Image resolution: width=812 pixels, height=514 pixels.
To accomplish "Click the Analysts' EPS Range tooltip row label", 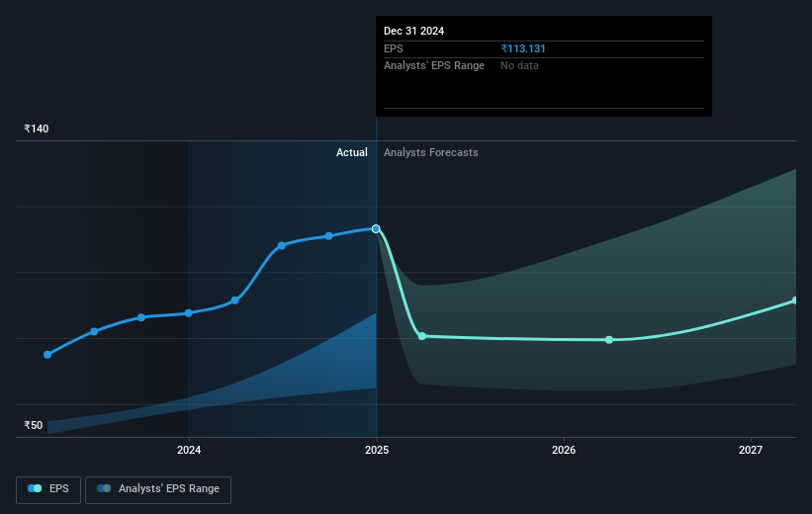I will (x=434, y=66).
